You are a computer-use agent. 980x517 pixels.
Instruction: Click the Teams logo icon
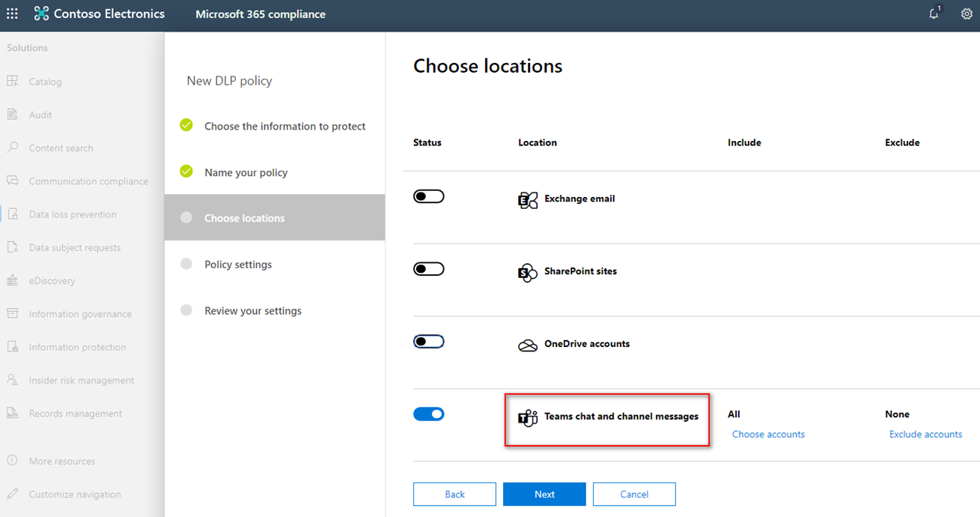pos(528,418)
